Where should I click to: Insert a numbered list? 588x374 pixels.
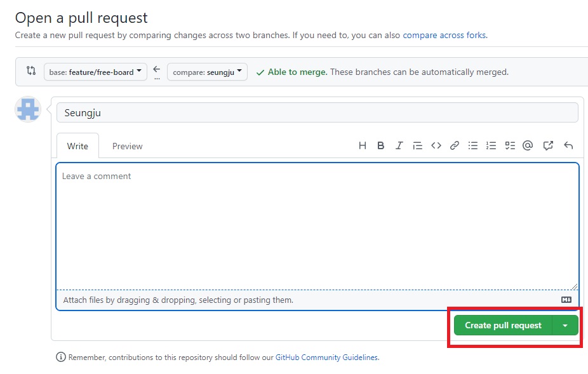[491, 145]
